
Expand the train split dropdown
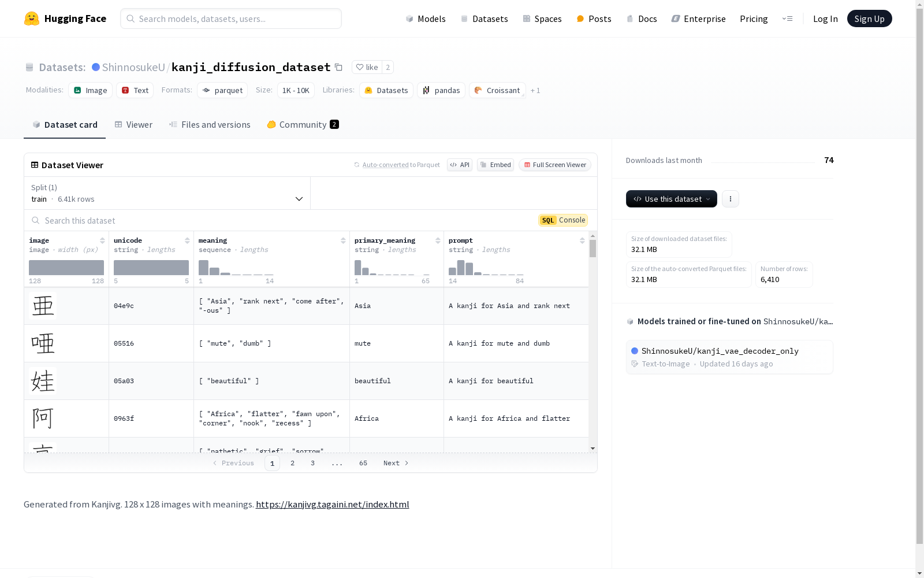[x=167, y=193]
